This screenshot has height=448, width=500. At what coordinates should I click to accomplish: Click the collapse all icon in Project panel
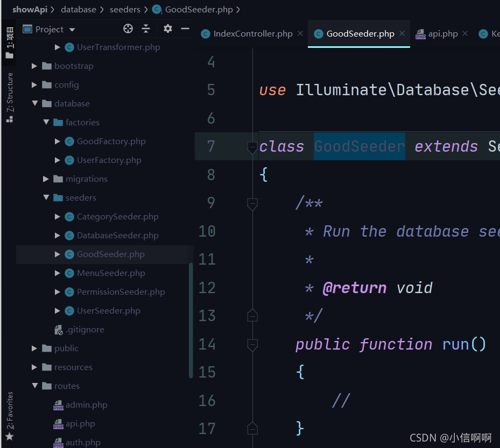pyautogui.click(x=146, y=29)
